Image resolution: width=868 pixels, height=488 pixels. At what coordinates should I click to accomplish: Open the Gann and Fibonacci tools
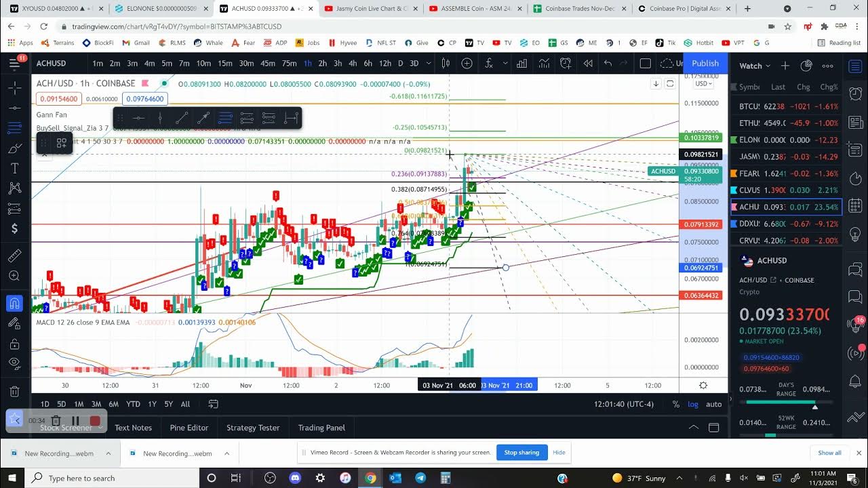pos(15,128)
